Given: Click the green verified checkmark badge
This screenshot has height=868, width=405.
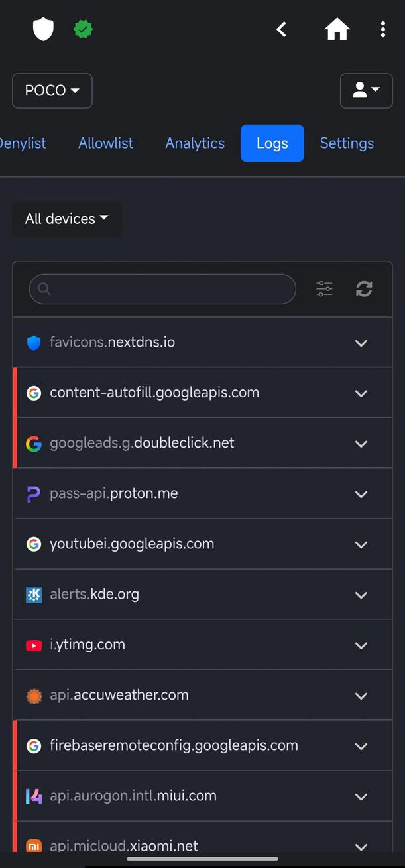Looking at the screenshot, I should click(x=83, y=29).
